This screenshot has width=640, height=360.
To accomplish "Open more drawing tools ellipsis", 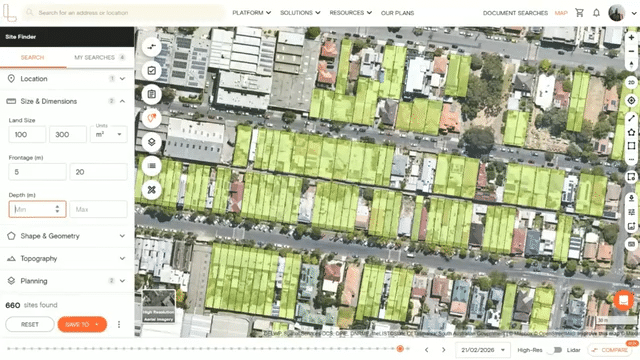I will 631,159.
